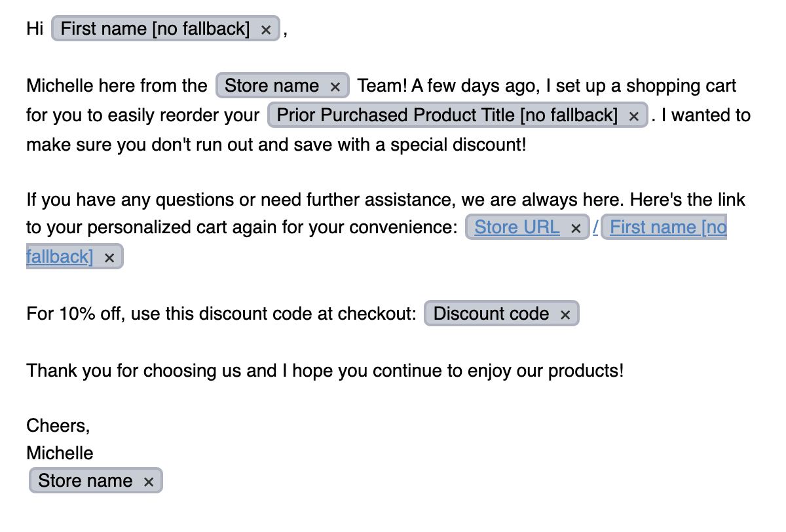This screenshot has height=532, width=786.
Task: Remove the Store name tag before 'Team!'
Action: coord(335,86)
